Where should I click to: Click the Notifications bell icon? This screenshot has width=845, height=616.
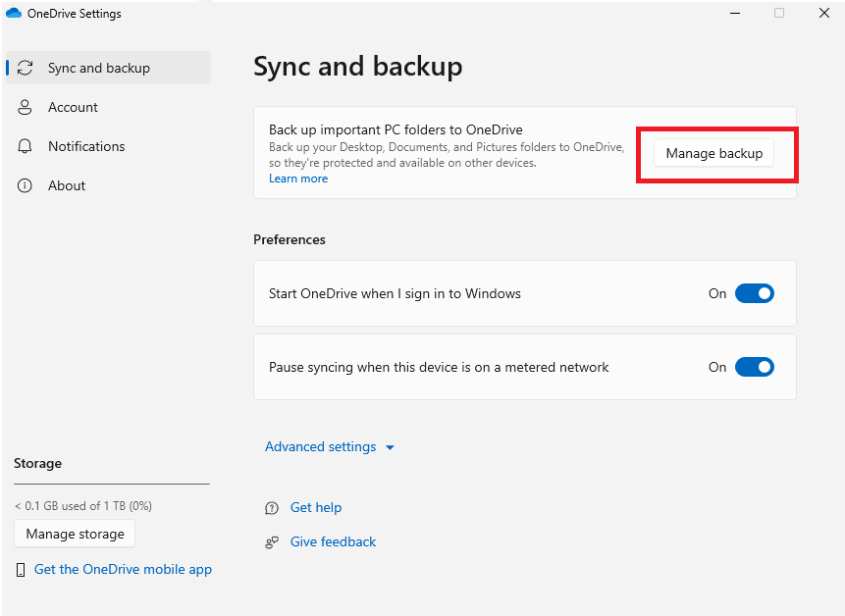tap(26, 147)
